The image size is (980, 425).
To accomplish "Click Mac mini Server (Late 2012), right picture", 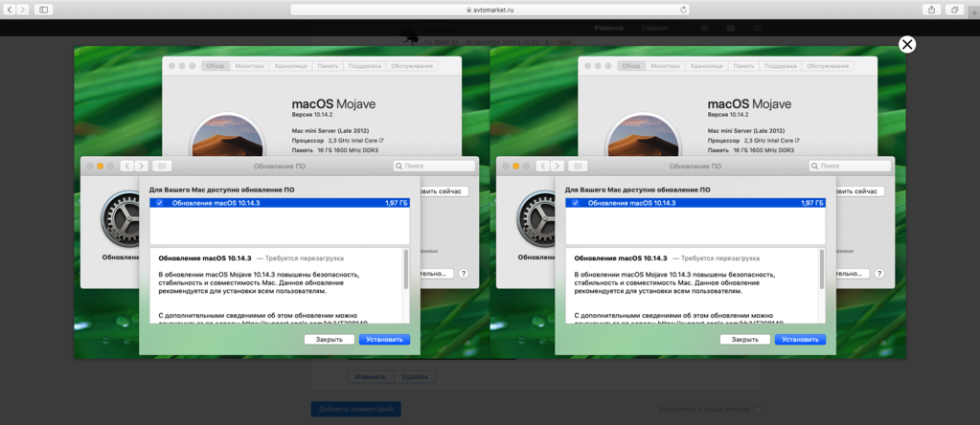I will (746, 131).
